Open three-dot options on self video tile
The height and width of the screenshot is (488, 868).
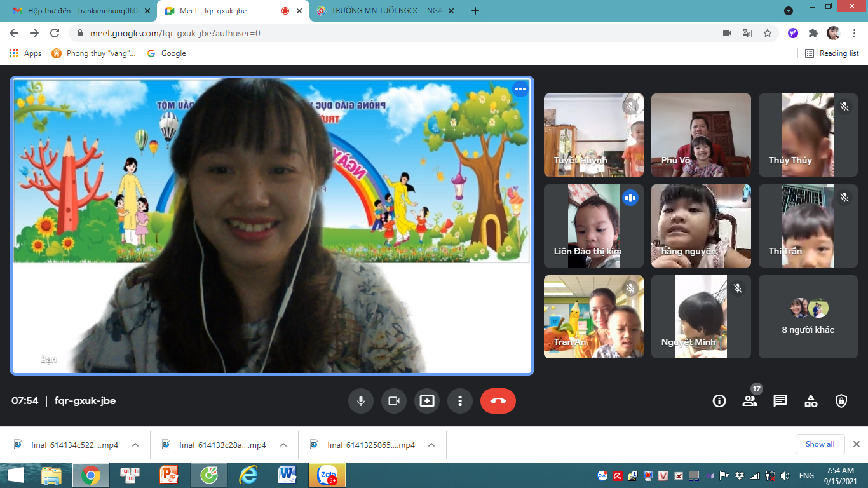pos(520,89)
